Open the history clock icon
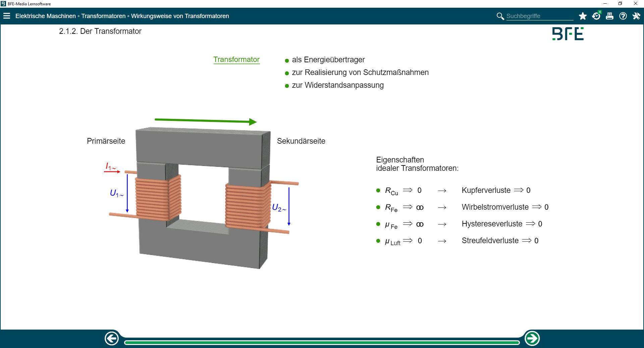This screenshot has width=644, height=348. click(596, 16)
